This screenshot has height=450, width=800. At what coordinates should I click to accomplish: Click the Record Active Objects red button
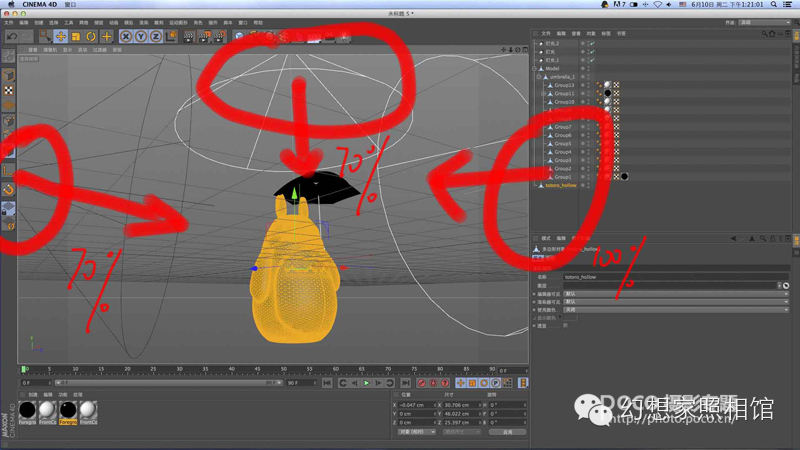pyautogui.click(x=421, y=383)
